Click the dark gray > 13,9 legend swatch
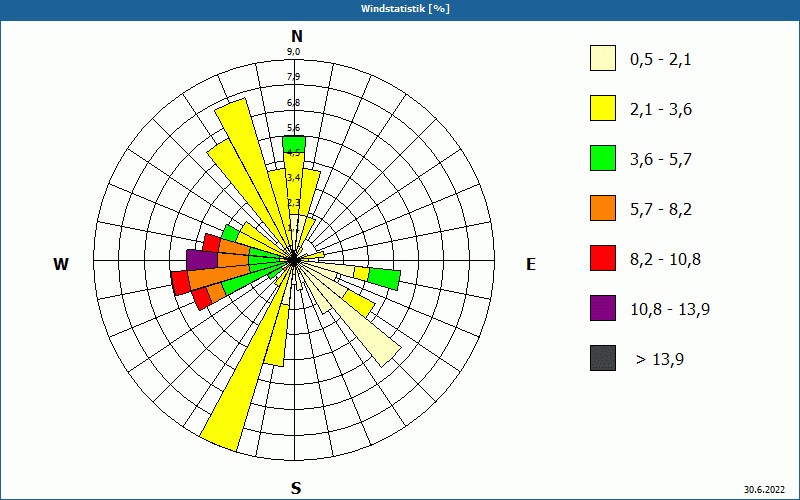The width and height of the screenshot is (800, 500). 603,358
